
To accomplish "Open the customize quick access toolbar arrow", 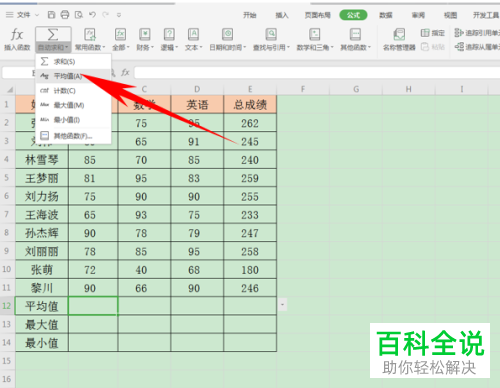I will click(119, 15).
